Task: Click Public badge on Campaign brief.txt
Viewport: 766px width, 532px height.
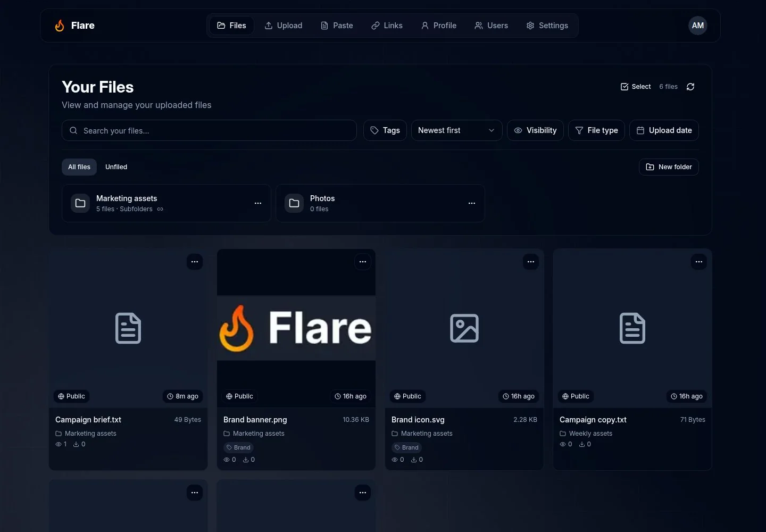Action: click(71, 396)
